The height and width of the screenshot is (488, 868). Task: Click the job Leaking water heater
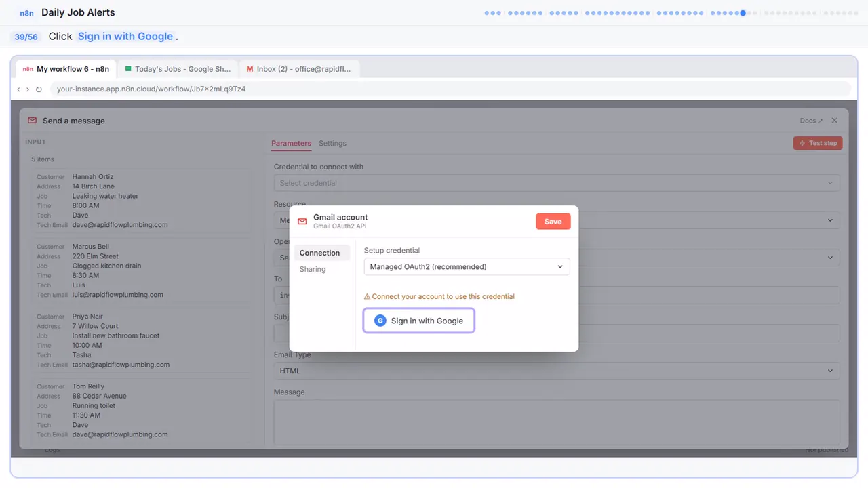[105, 196]
